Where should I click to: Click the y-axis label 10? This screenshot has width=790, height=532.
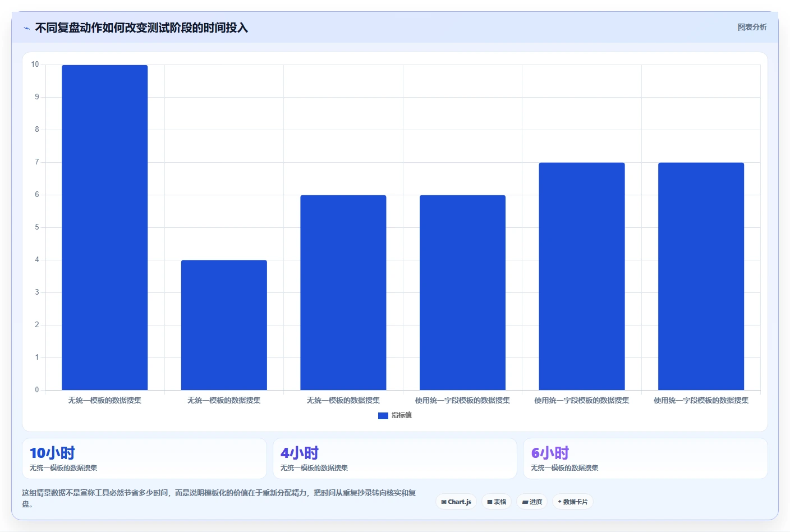pyautogui.click(x=35, y=65)
